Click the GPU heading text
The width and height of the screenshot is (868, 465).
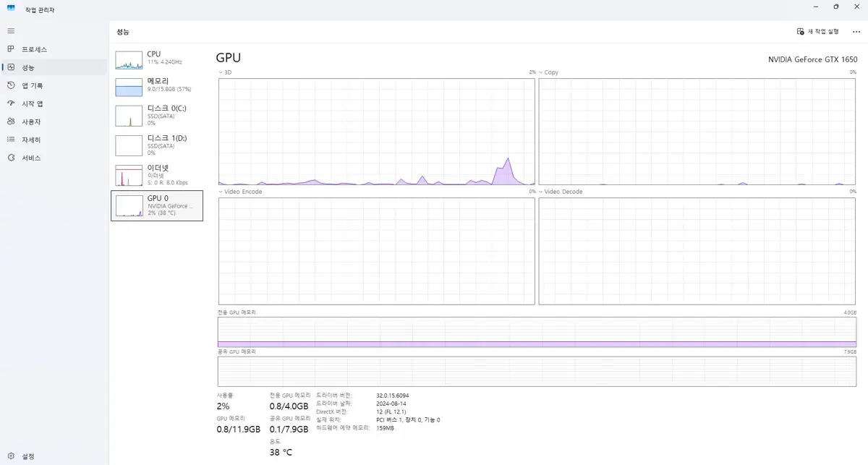pyautogui.click(x=229, y=58)
